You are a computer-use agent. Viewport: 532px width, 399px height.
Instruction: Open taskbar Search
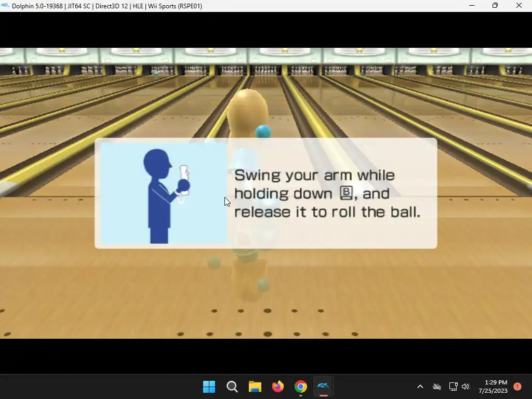coord(232,387)
